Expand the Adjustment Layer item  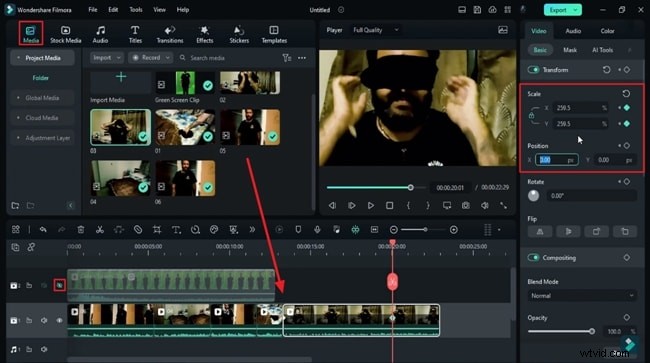42,138
